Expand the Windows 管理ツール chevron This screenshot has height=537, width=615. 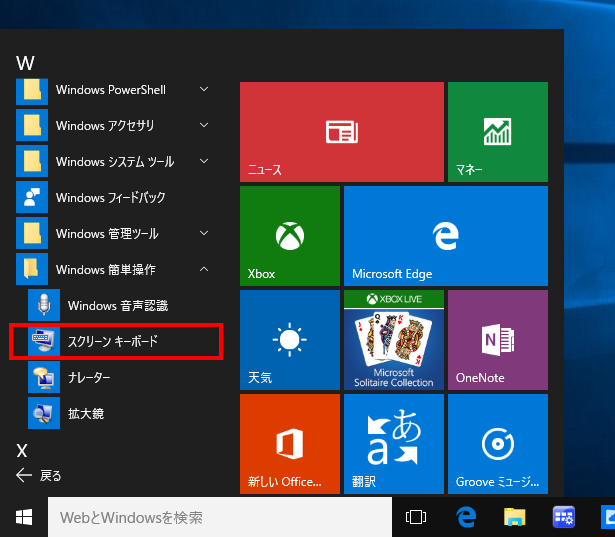coord(204,233)
